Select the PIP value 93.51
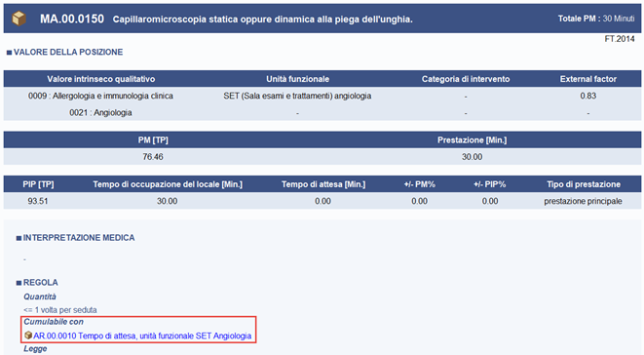644x355 pixels. [38, 201]
